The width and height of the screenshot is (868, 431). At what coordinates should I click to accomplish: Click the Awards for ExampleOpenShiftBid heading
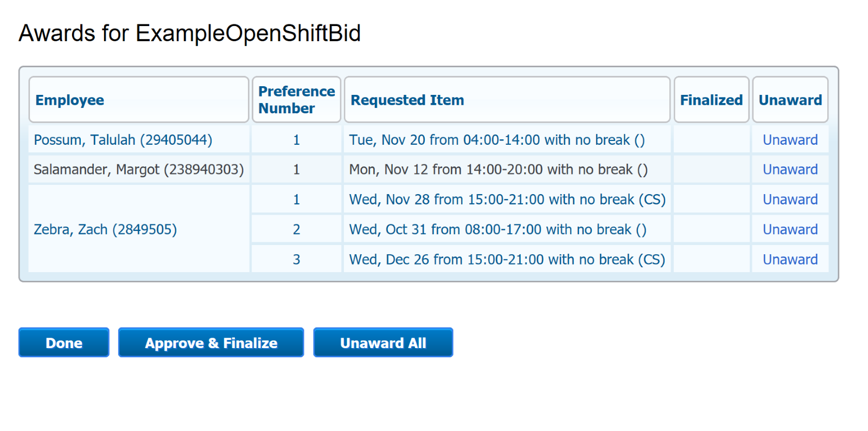(x=190, y=33)
